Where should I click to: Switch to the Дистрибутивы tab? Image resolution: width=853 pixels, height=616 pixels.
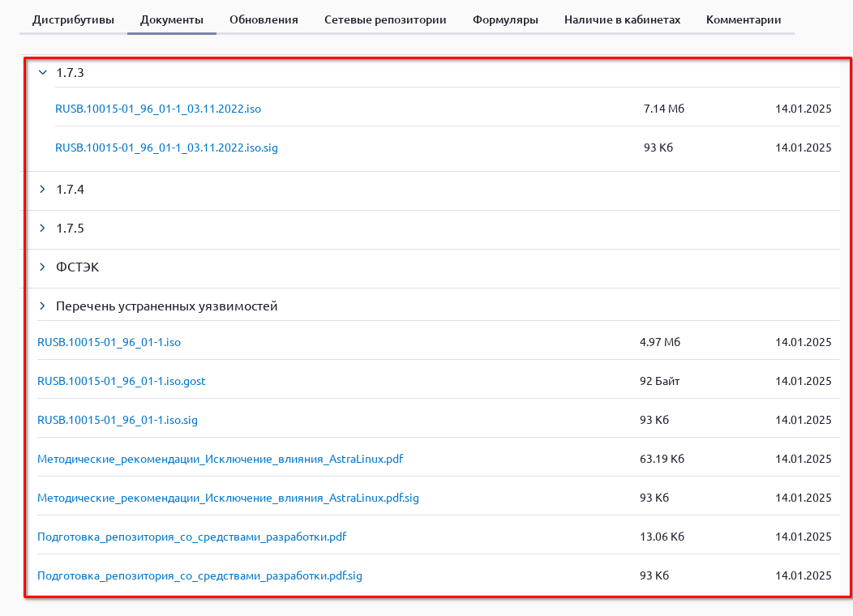73,19
